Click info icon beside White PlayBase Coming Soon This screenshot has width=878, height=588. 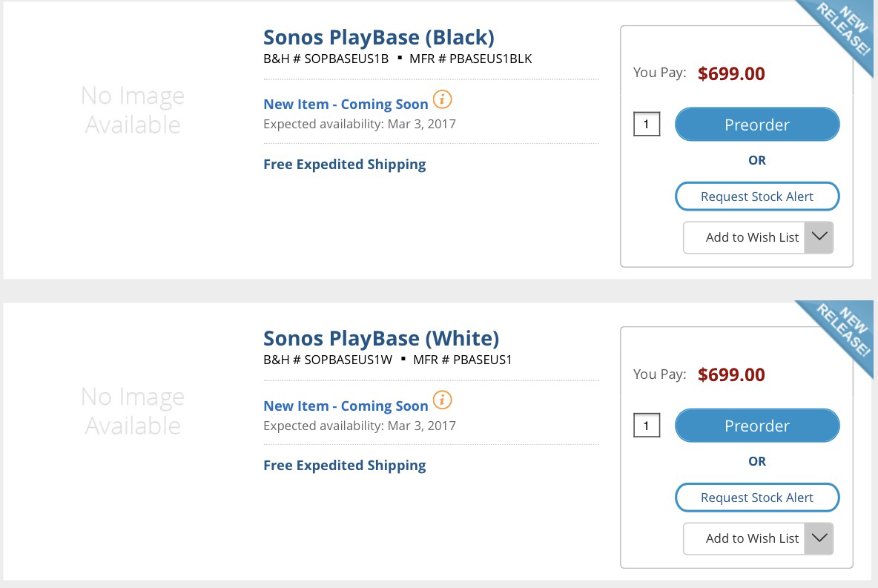(x=443, y=400)
